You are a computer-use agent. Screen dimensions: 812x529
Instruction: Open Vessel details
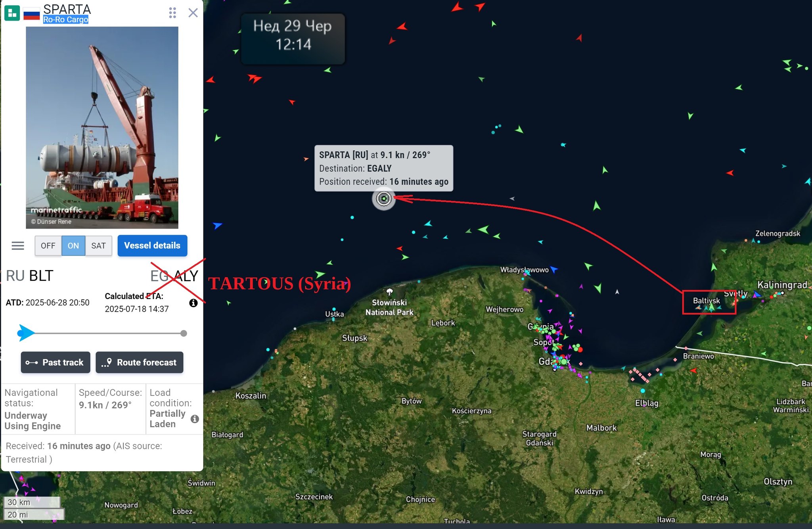152,246
